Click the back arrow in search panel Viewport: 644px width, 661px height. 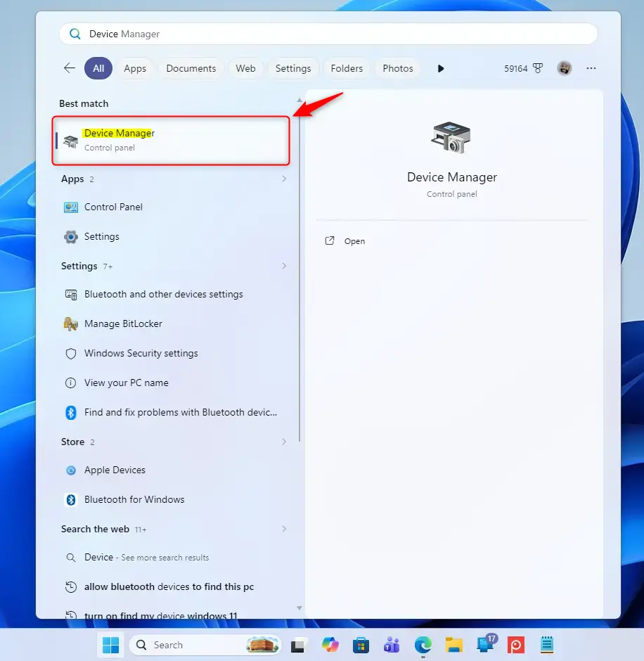click(x=70, y=68)
